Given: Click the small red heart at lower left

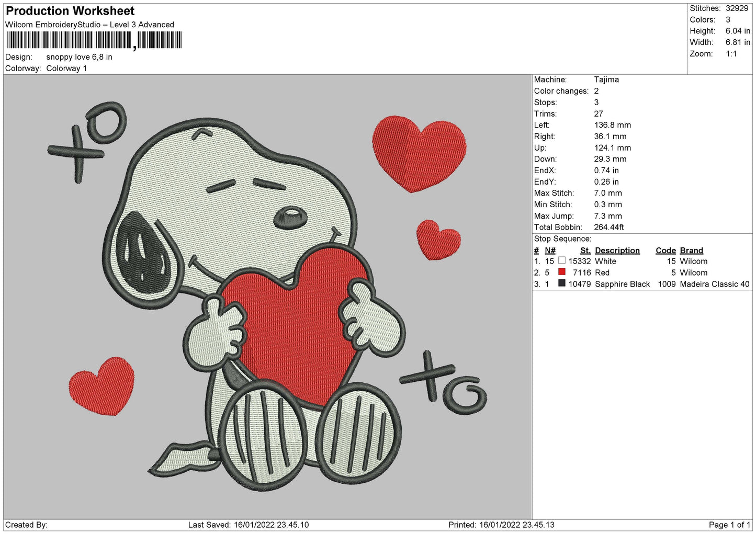Looking at the screenshot, I should [x=102, y=386].
